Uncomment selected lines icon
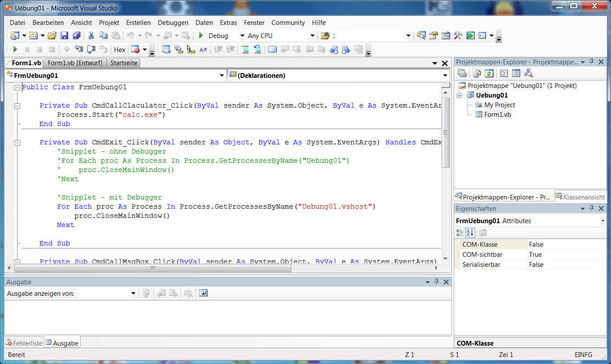Screen dimensions: 611x364 pos(258,49)
